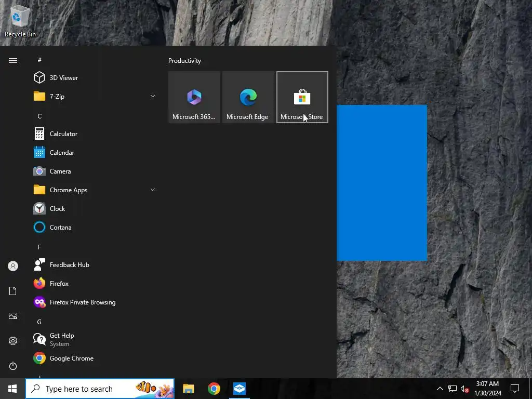Expand the Start menu hamburger navigation
Viewport: 532px width, 399px height.
13,60
